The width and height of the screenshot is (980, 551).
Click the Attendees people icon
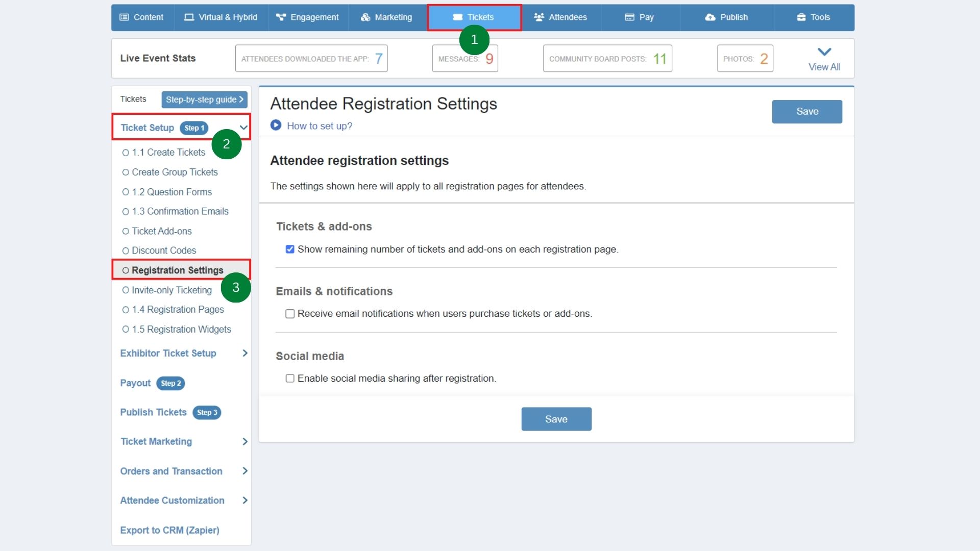pos(539,17)
